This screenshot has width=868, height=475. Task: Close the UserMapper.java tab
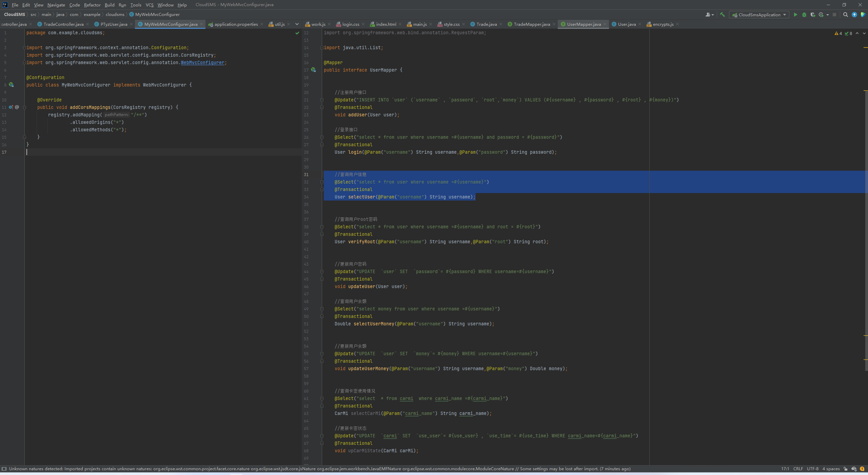605,24
